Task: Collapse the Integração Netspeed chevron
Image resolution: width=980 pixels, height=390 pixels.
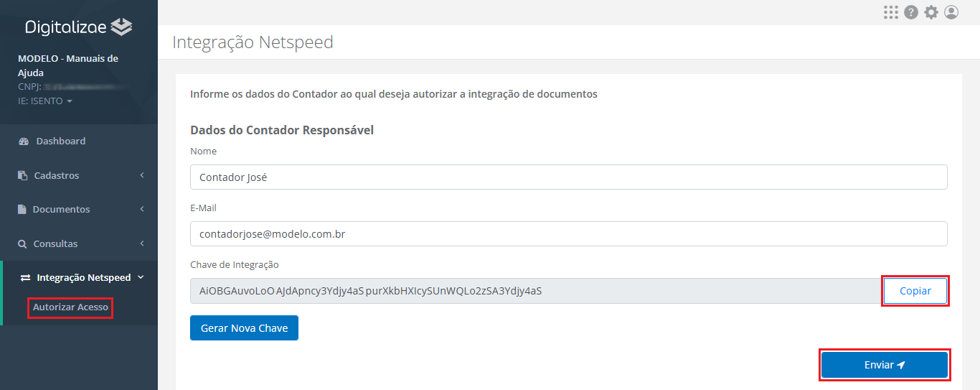Action: pos(141,277)
